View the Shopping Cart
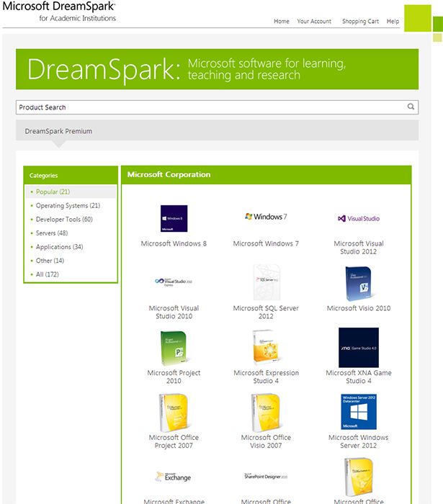This screenshot has height=504, width=443. pyautogui.click(x=360, y=22)
